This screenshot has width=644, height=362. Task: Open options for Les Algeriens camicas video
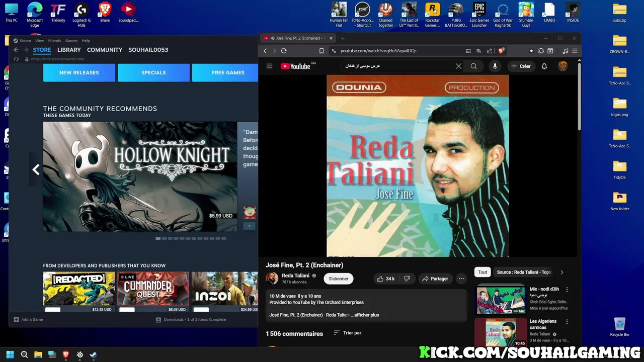pos(567,322)
